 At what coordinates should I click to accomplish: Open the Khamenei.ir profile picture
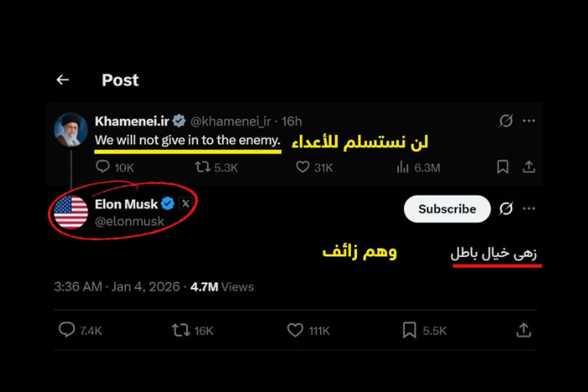(71, 130)
